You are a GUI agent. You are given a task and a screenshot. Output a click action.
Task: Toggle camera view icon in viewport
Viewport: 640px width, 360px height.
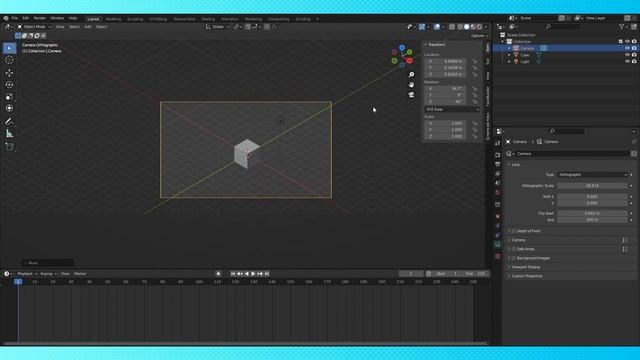coord(411,95)
